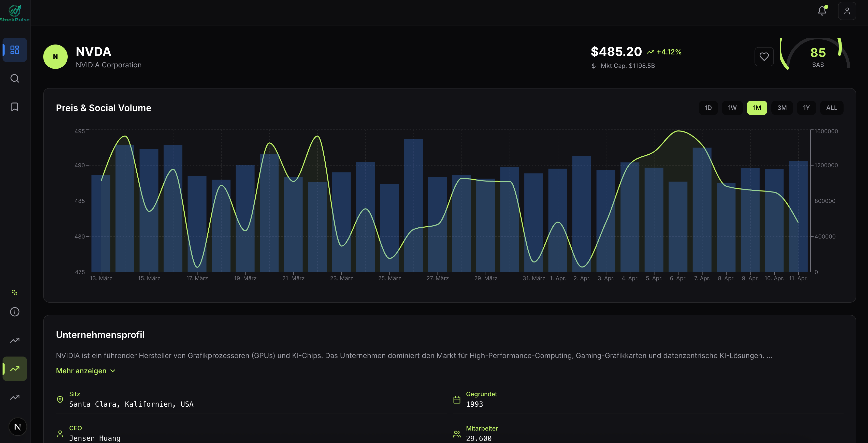868x443 pixels.
Task: Click the dollar sign icon by Mkt Cap
Action: tap(594, 66)
